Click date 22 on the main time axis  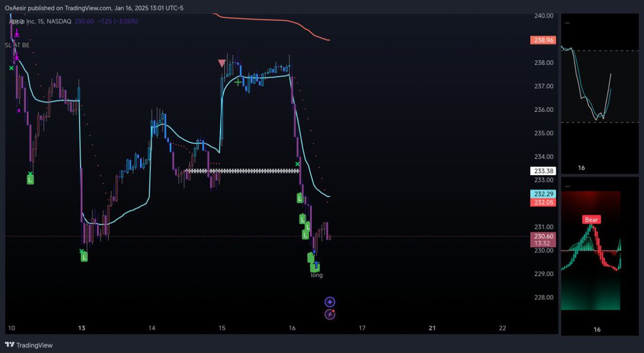click(502, 328)
